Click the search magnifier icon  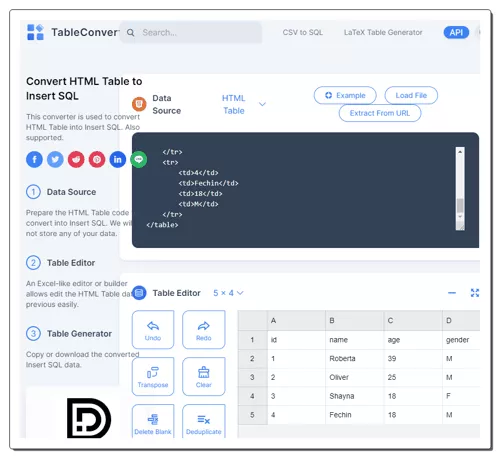pyautogui.click(x=131, y=32)
